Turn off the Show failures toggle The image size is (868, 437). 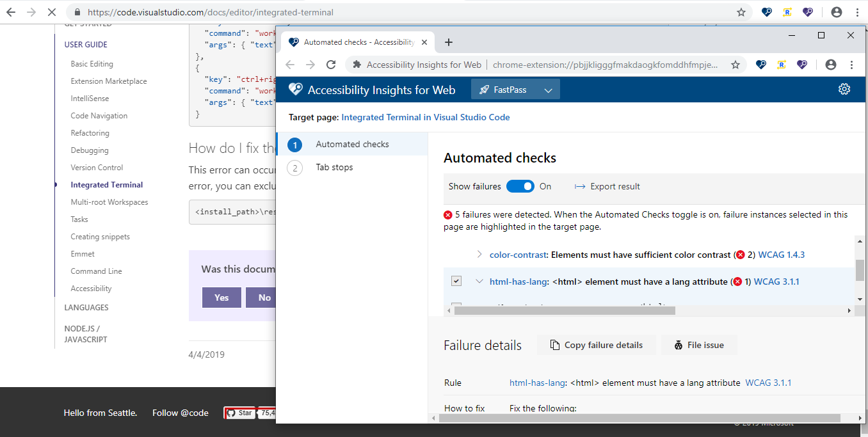(x=520, y=186)
